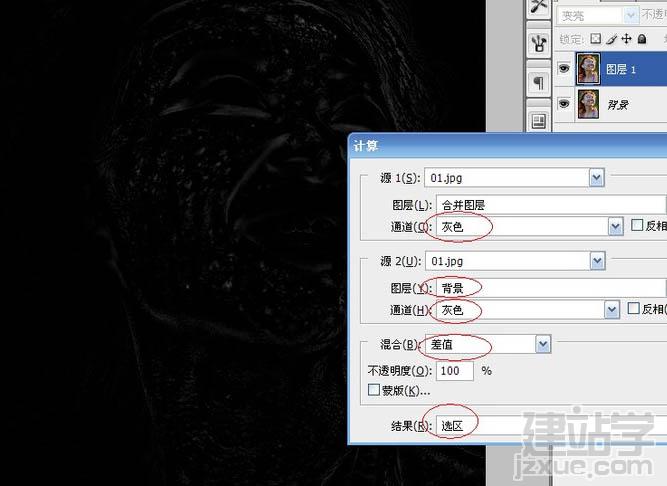Viewport: 667px width, 486px height.
Task: Toggle lock image pixels brush icon
Action: click(611, 39)
